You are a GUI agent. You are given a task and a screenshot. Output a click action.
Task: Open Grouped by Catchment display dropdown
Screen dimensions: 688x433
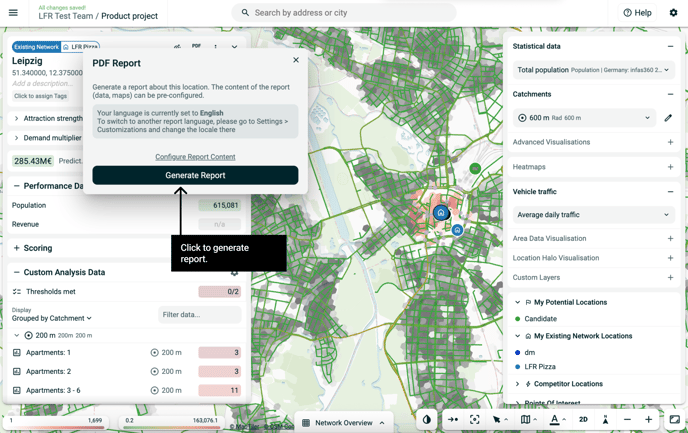52,318
